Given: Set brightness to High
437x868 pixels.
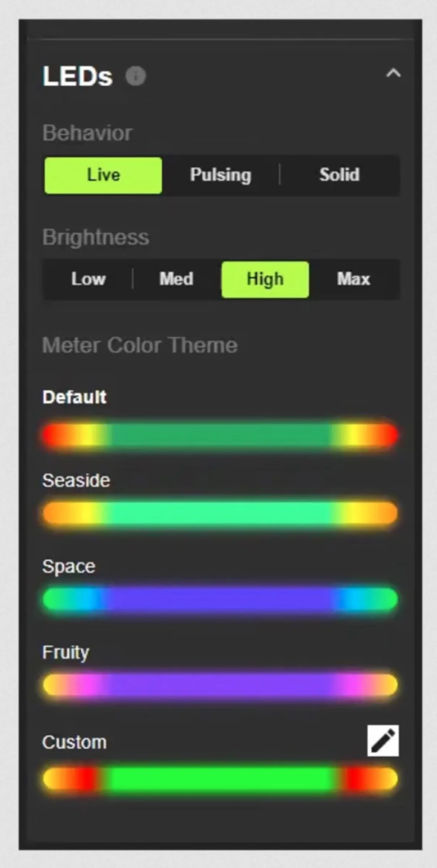Looking at the screenshot, I should click(265, 279).
